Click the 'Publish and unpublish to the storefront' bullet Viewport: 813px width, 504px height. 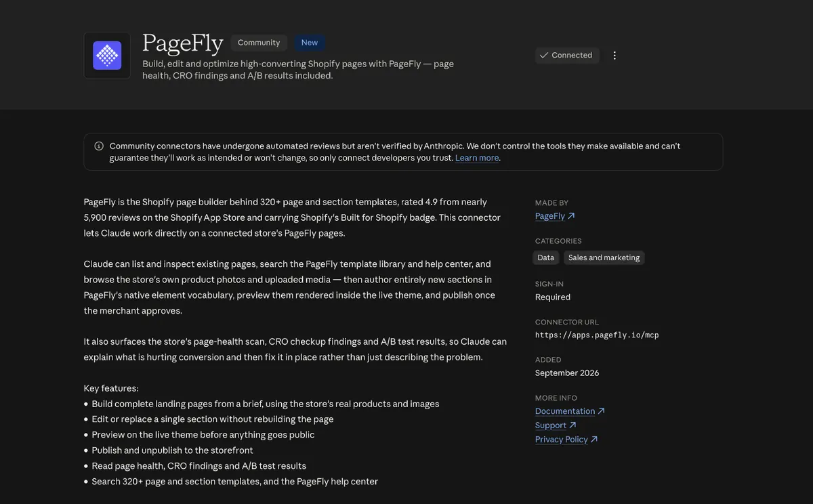[x=173, y=450]
